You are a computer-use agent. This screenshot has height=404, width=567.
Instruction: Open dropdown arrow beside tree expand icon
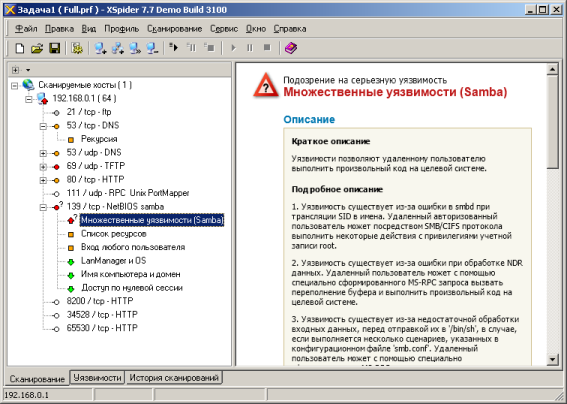(x=28, y=70)
